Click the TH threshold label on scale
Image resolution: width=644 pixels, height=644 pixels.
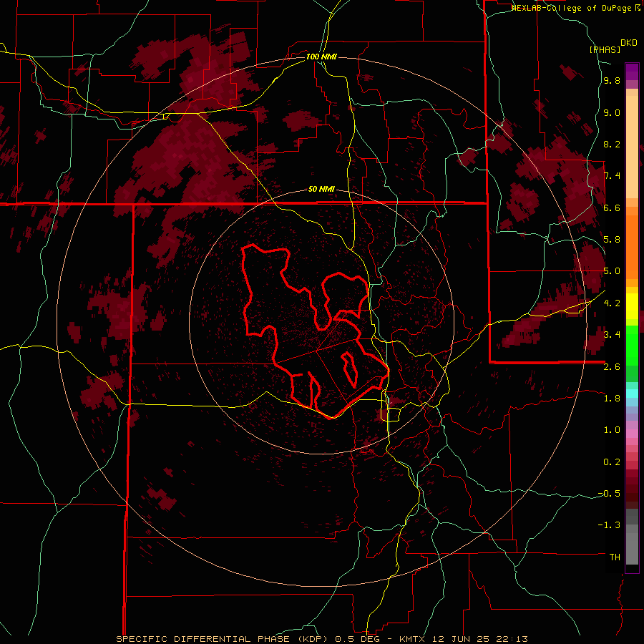(x=615, y=557)
